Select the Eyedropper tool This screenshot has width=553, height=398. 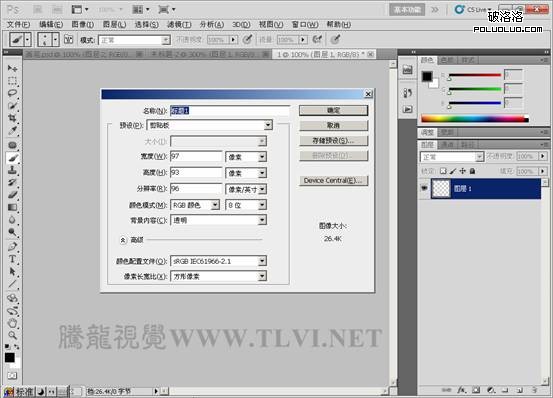pyautogui.click(x=12, y=131)
